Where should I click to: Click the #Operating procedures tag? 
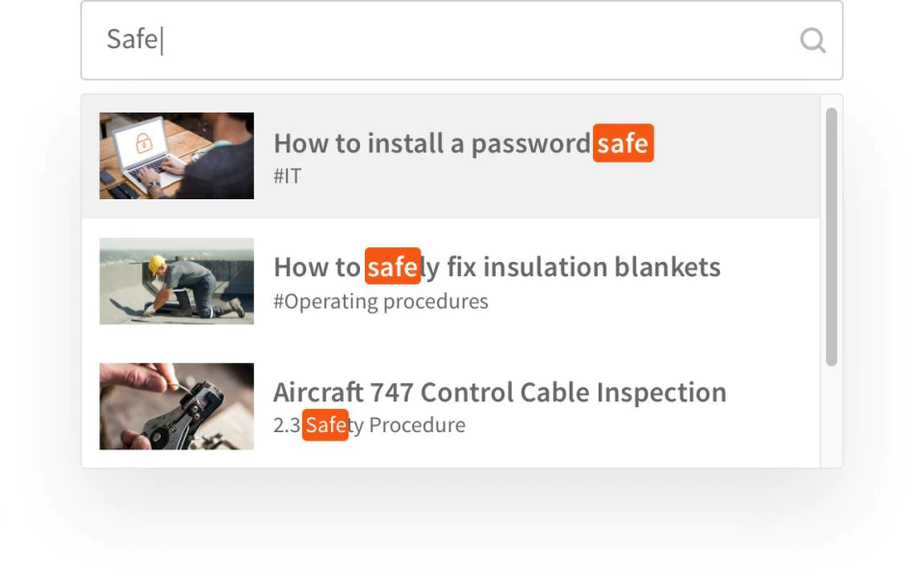point(381,301)
